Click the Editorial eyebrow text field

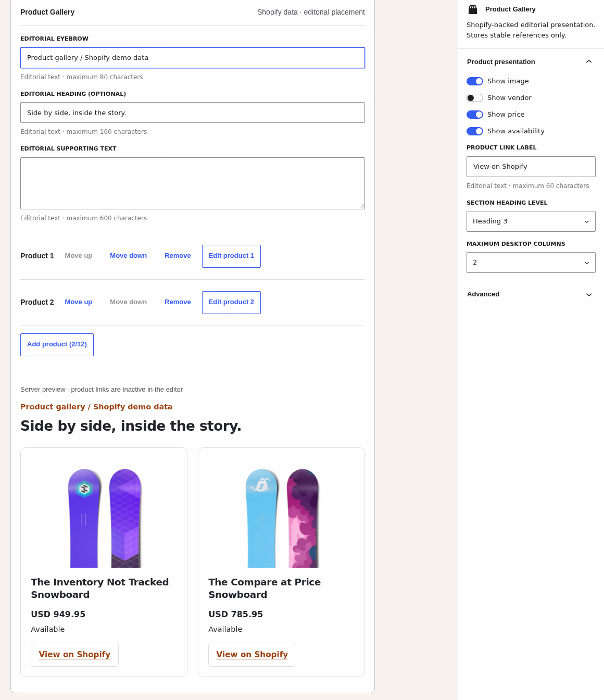193,58
